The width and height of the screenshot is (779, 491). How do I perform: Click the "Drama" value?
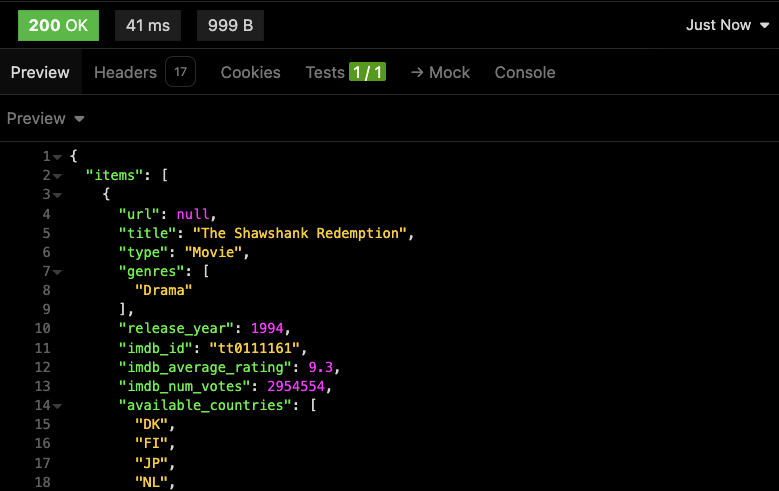click(163, 290)
